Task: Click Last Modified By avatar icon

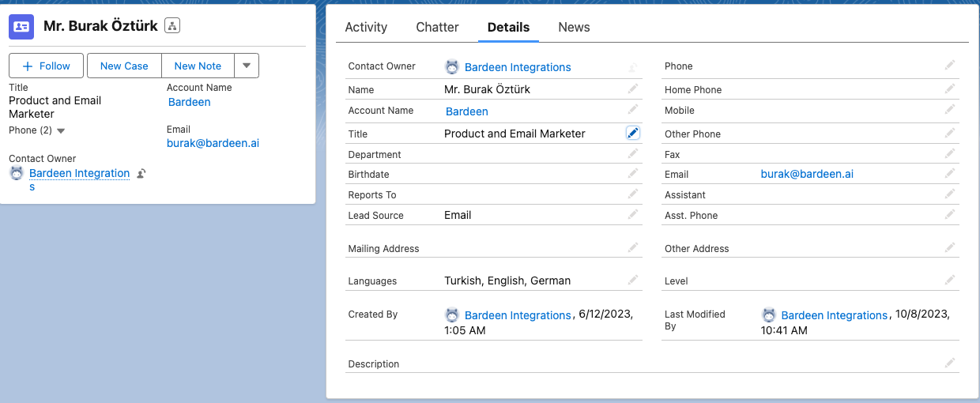Action: [769, 314]
